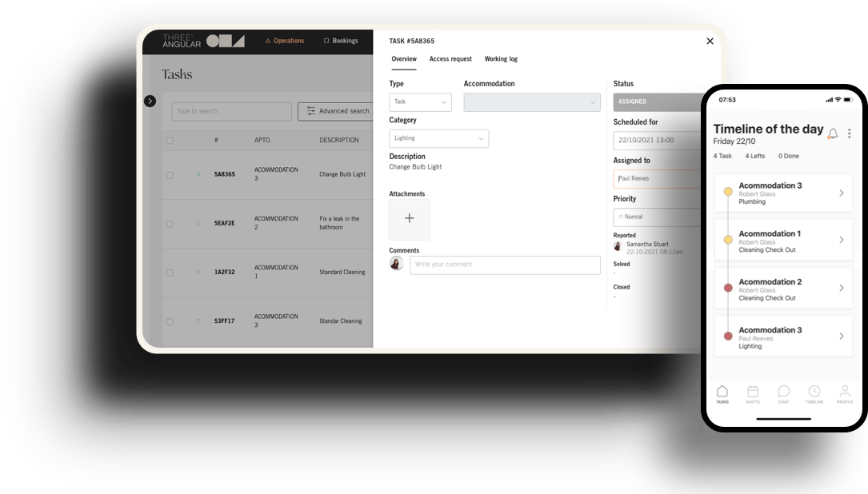Open Accommodation 1 Cleaning Check Out chevron
Image resolution: width=868 pixels, height=494 pixels.
point(842,240)
